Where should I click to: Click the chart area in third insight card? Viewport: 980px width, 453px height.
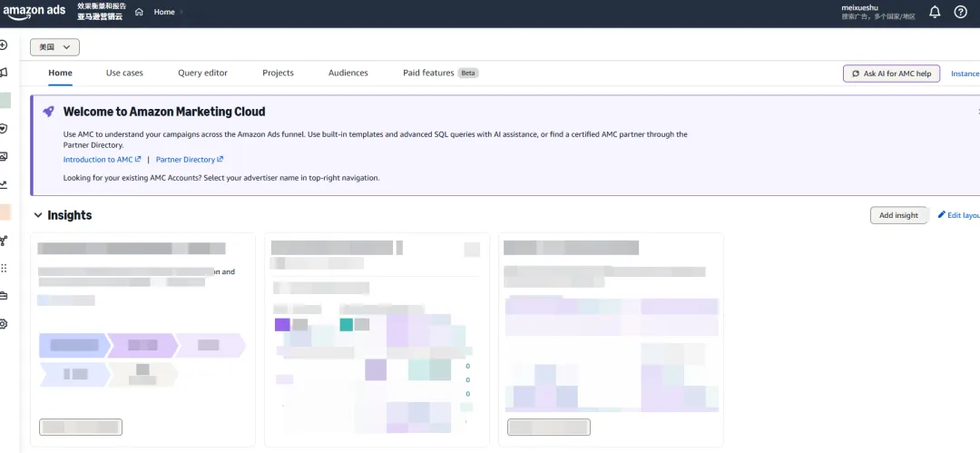(612, 355)
